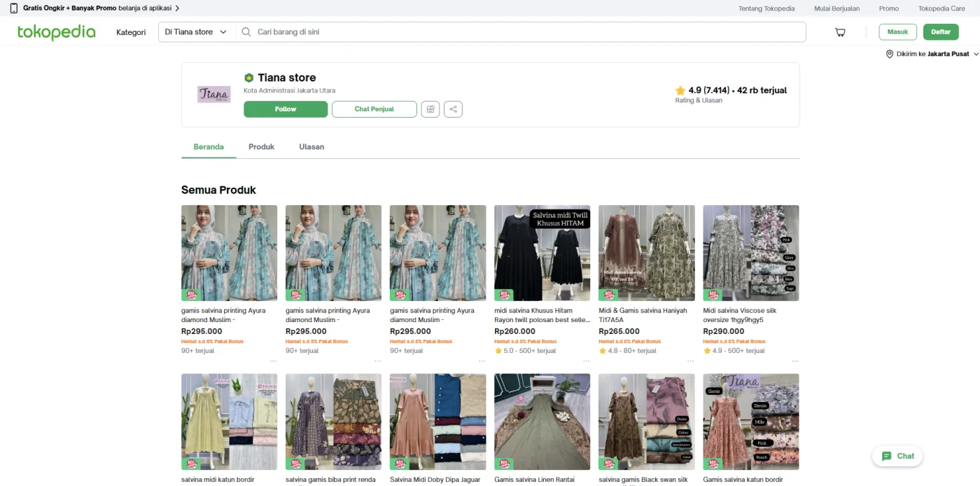The image size is (980, 486).
Task: Open the shopping cart icon
Action: click(840, 32)
